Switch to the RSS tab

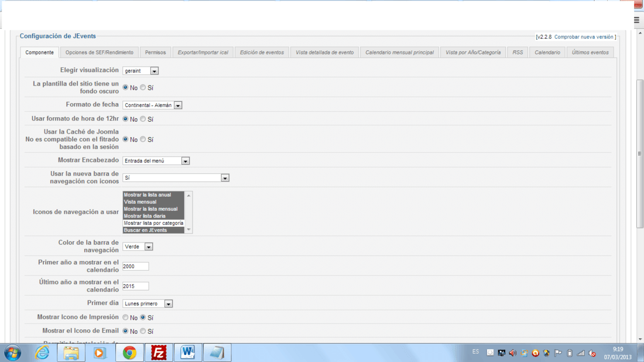pyautogui.click(x=518, y=53)
